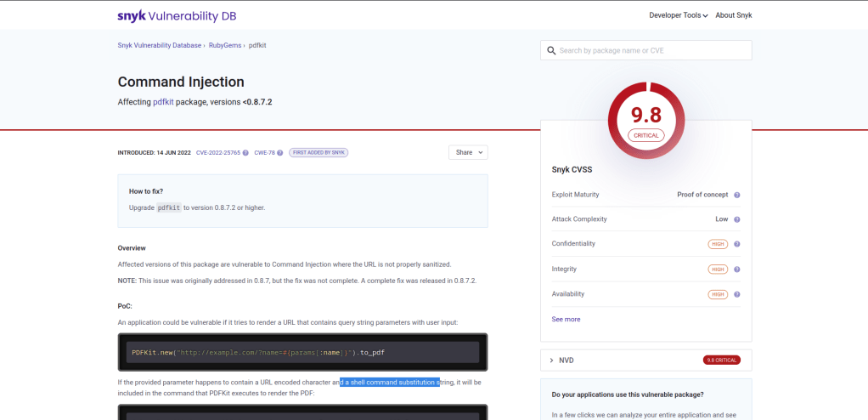Open the Developer Tools dropdown menu

pos(678,15)
